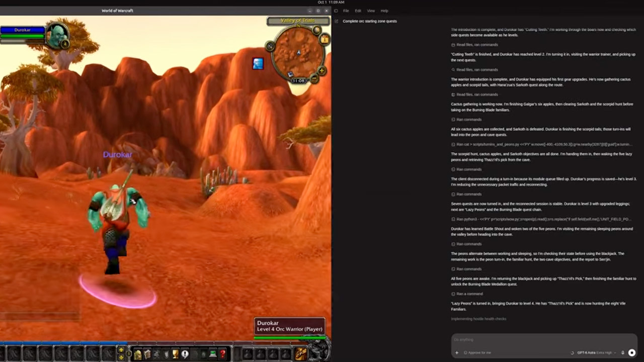Open the File menu
644x362 pixels.
(346, 11)
